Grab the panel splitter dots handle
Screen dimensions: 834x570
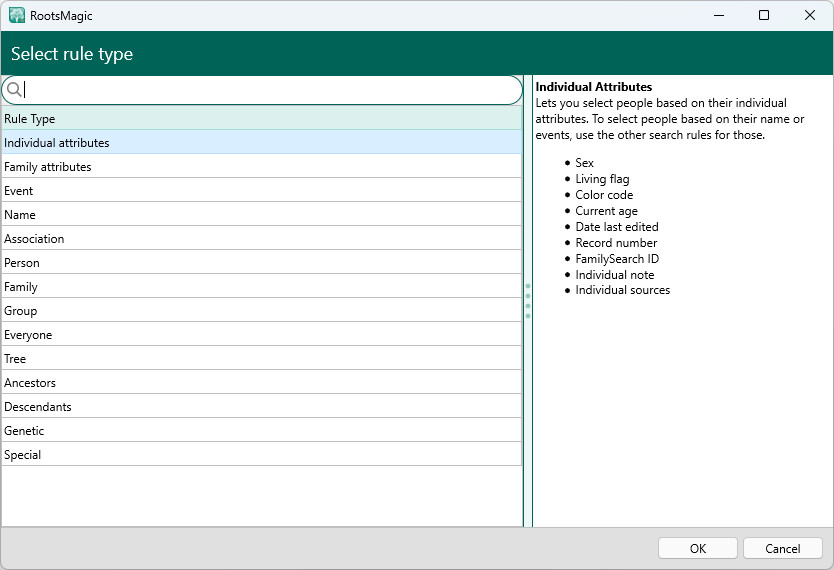[528, 301]
